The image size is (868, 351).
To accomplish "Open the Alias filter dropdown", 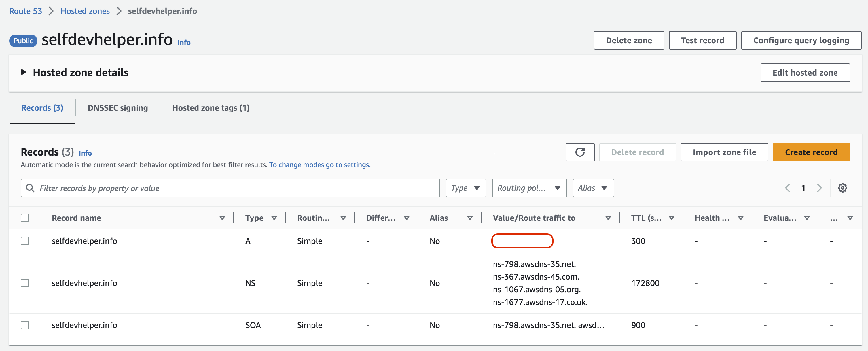I will point(593,188).
